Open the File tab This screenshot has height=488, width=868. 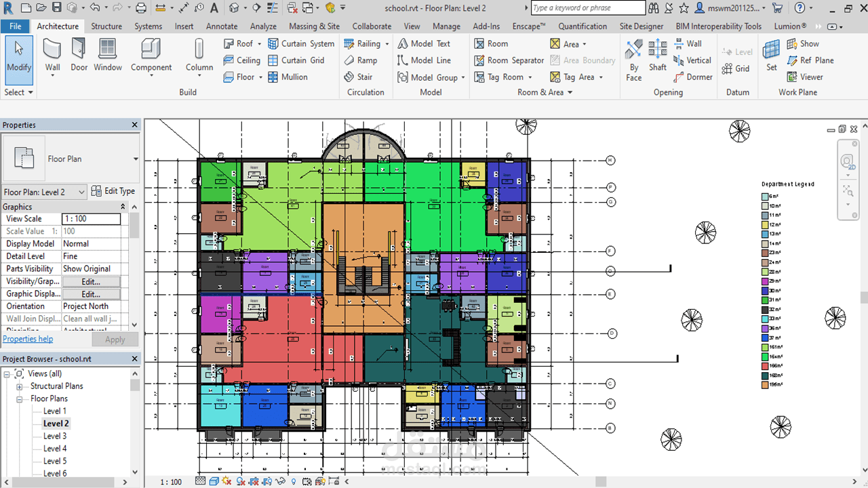click(x=15, y=26)
